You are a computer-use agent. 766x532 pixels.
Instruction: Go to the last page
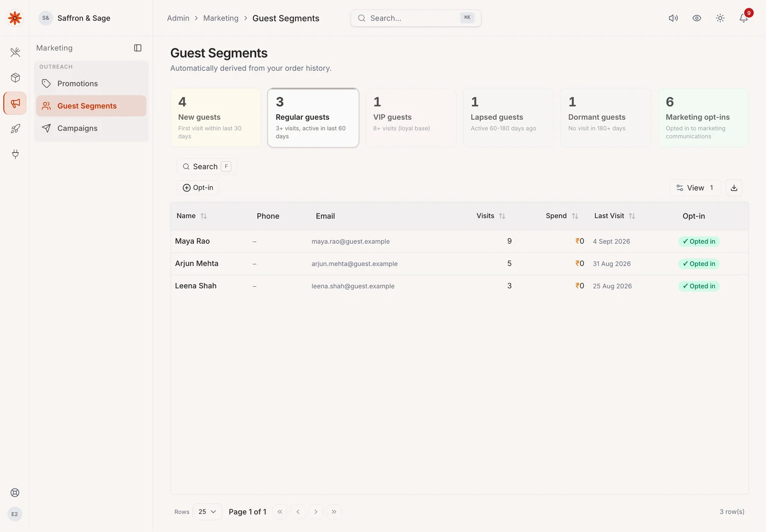click(334, 512)
